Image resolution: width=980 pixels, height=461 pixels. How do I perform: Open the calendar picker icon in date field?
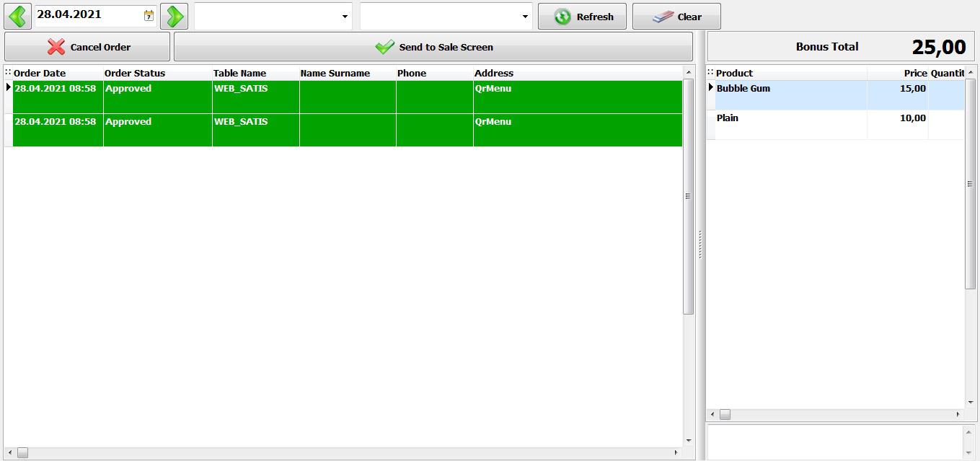(x=149, y=15)
